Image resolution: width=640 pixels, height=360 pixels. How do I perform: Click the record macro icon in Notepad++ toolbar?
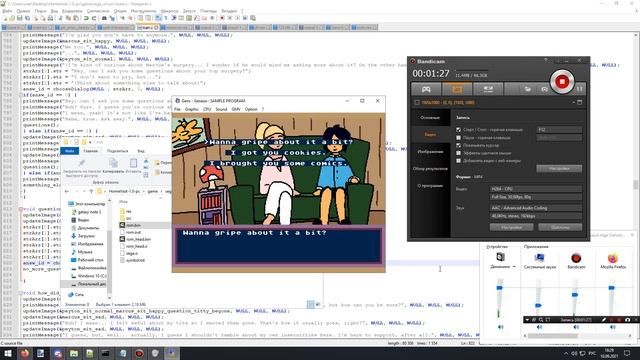pyautogui.click(x=222, y=18)
